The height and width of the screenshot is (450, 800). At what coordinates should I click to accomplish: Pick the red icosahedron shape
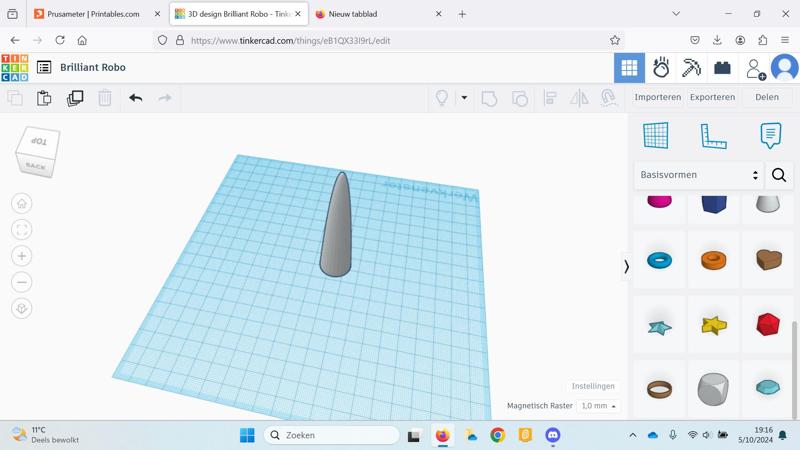[768, 325]
